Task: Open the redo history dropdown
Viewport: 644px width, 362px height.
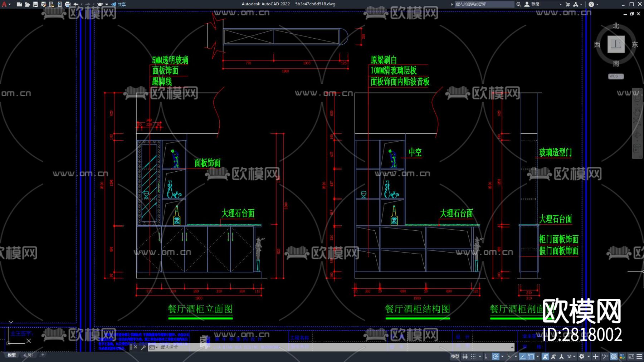Action: pyautogui.click(x=93, y=4)
